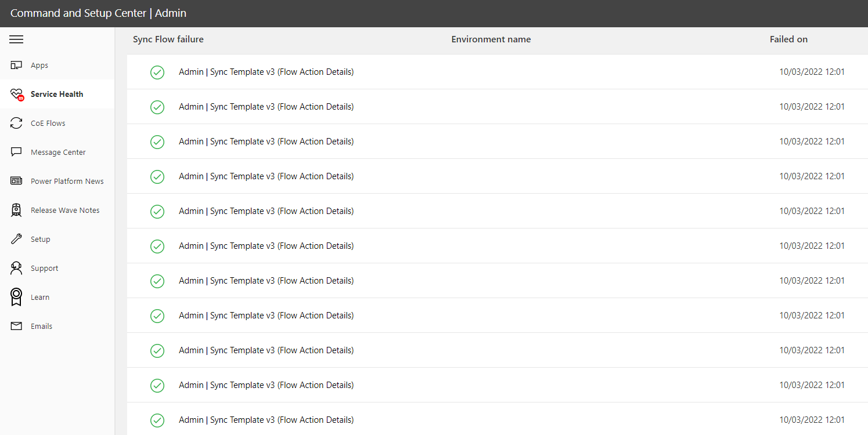Click the Sync Flow failure column header

click(x=168, y=39)
